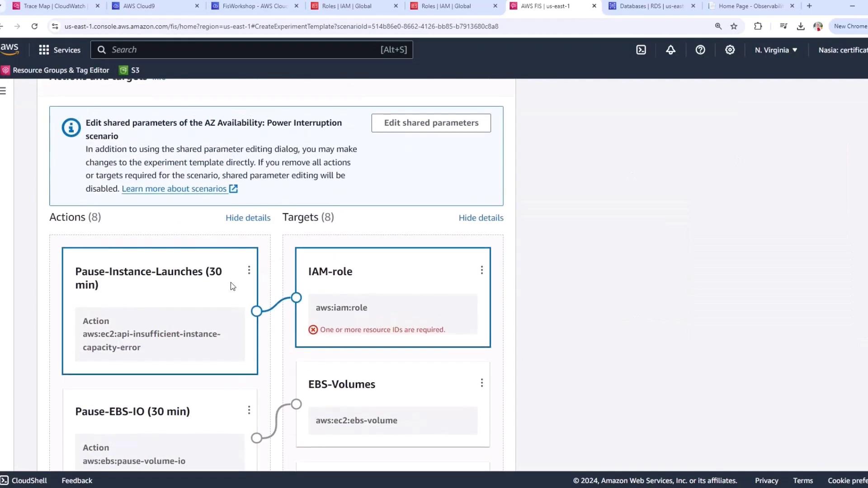The width and height of the screenshot is (868, 488).
Task: Open EBS-Volumes target options menu
Action: point(481,383)
